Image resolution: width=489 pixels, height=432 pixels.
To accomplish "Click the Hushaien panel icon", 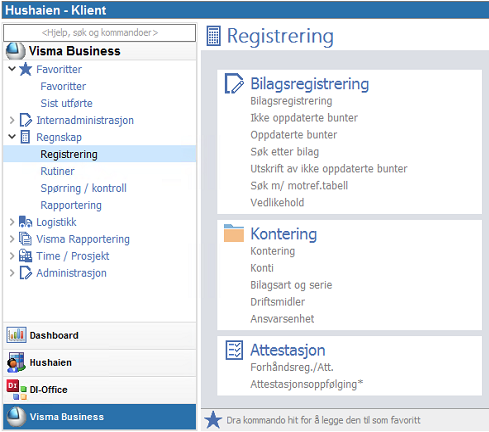I will pyautogui.click(x=16, y=362).
